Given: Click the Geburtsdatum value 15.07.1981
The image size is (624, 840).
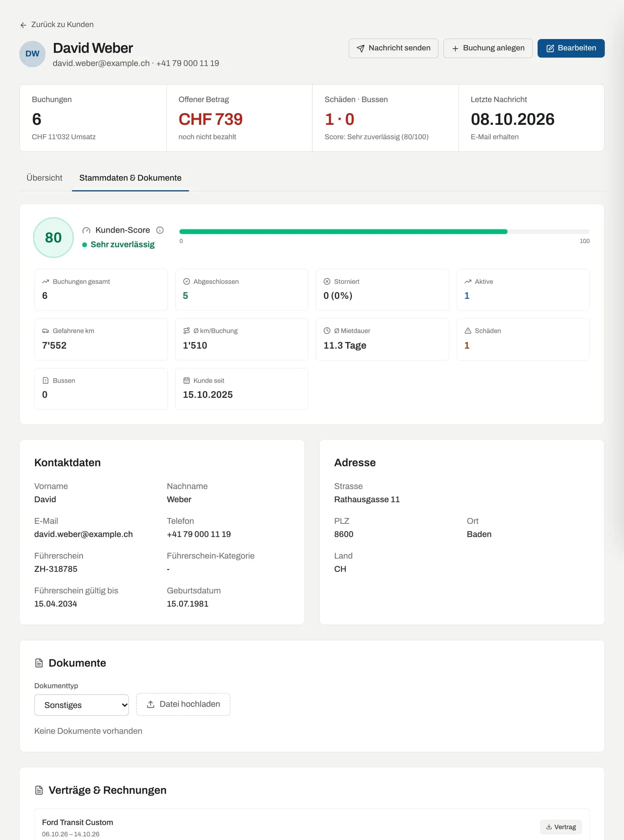Looking at the screenshot, I should (x=188, y=604).
